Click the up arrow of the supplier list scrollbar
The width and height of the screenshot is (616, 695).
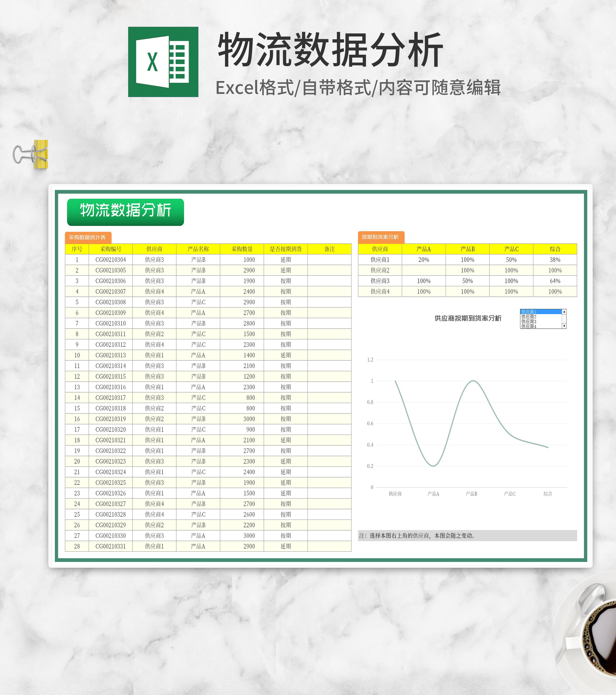click(x=564, y=312)
